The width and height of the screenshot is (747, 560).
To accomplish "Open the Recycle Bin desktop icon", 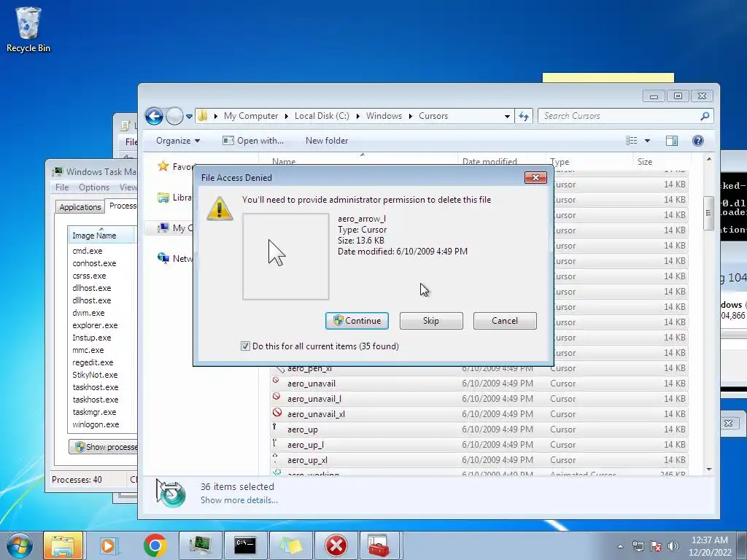I will point(28,29).
